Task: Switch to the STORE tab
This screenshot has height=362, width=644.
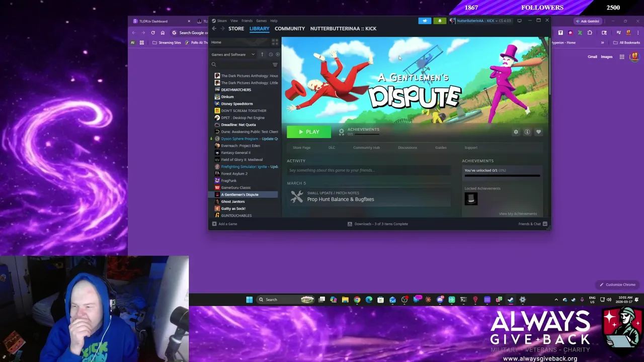Action: click(x=236, y=29)
